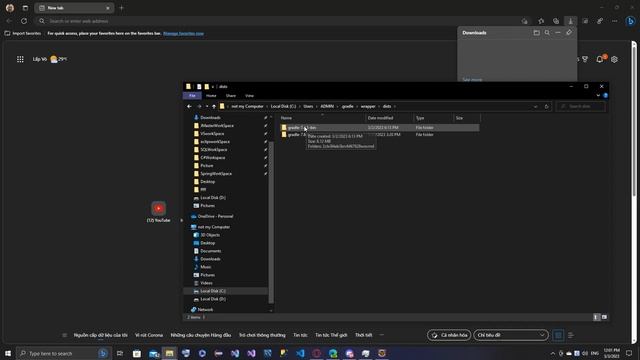
Task: Click the Cá nhân hóa button
Action: click(x=449, y=335)
